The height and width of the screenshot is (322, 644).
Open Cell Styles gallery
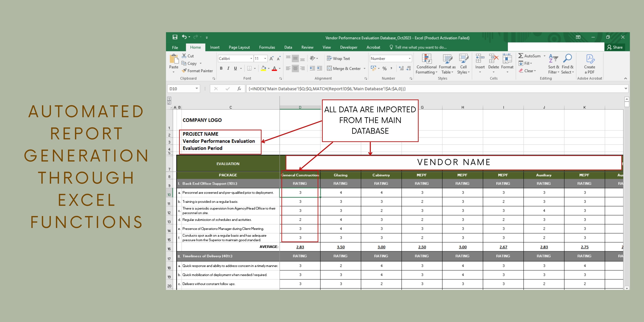(x=463, y=64)
